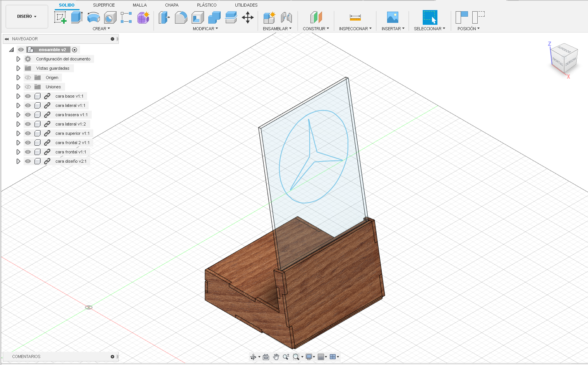The image size is (588, 365).
Task: Select the Press Pull tool
Action: tap(164, 17)
